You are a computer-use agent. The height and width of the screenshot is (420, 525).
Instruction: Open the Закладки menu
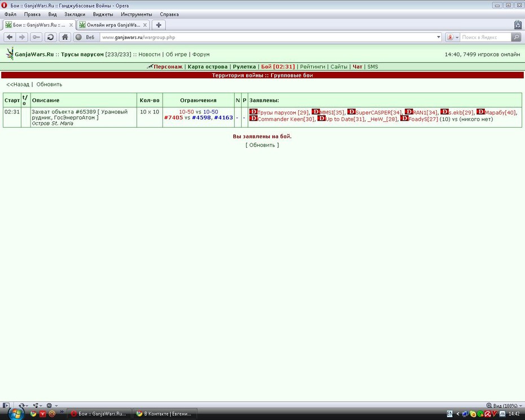75,15
